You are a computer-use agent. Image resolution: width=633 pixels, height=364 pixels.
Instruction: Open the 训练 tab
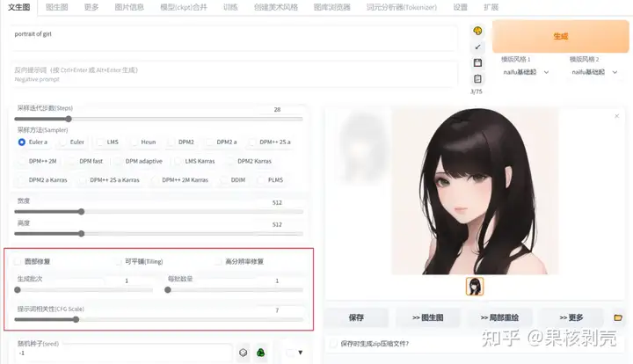click(x=230, y=7)
